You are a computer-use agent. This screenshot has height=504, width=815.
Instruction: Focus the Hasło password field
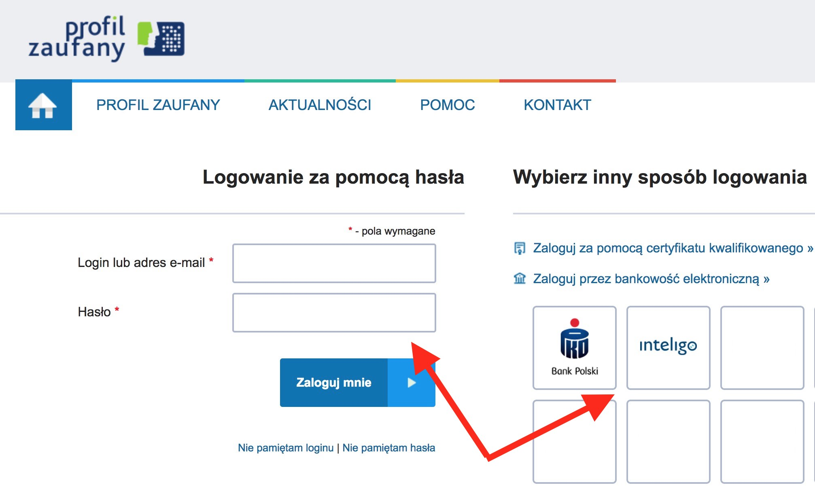(x=334, y=313)
